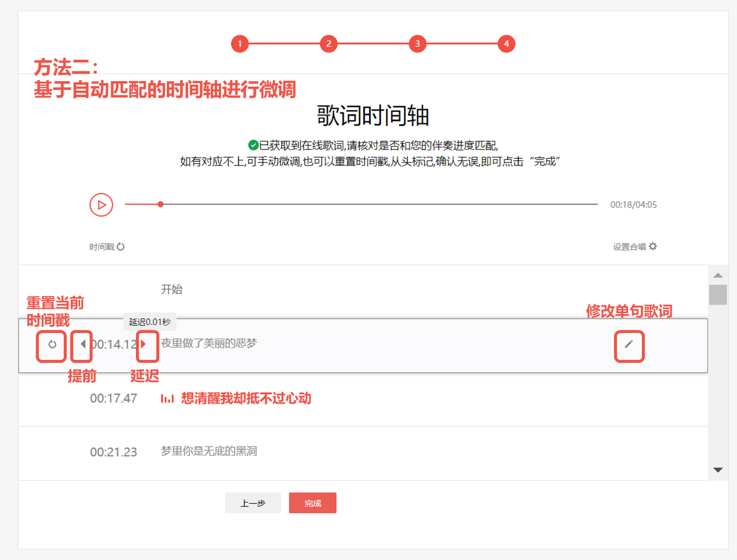Screen dimensions: 737x560
Task: Select step 4 in the progress indicator
Action: pos(506,44)
